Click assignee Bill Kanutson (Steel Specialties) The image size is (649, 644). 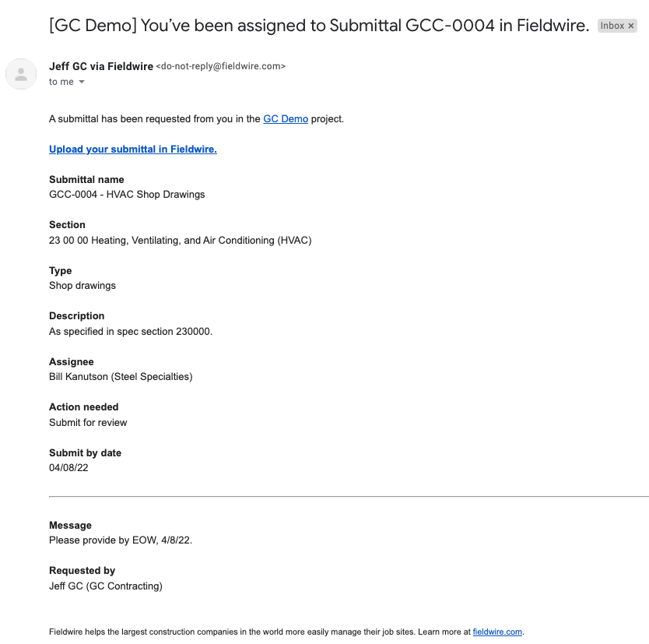click(121, 376)
